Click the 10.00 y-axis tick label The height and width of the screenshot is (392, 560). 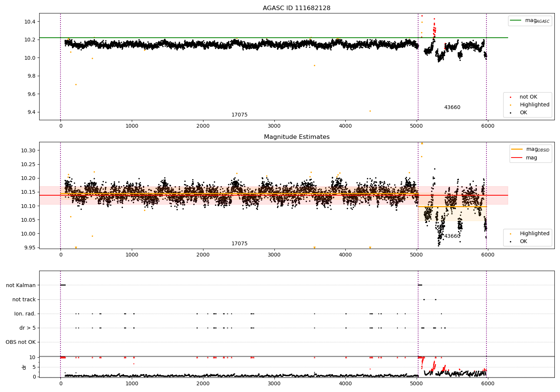28,234
